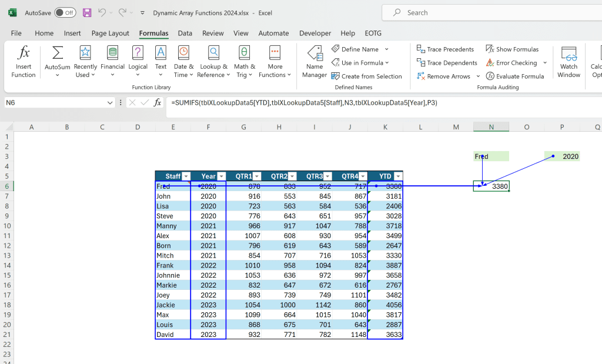Open the AutoSum function

pyautogui.click(x=57, y=62)
